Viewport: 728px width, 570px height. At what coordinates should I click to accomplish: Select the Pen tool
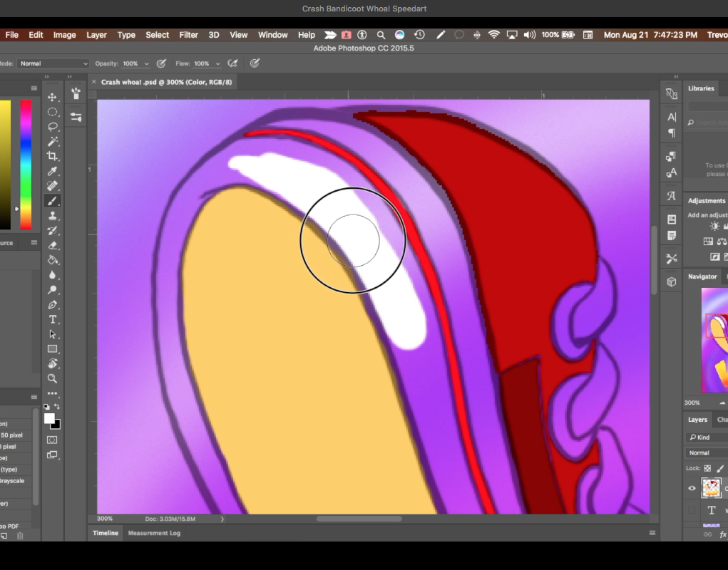point(53,305)
